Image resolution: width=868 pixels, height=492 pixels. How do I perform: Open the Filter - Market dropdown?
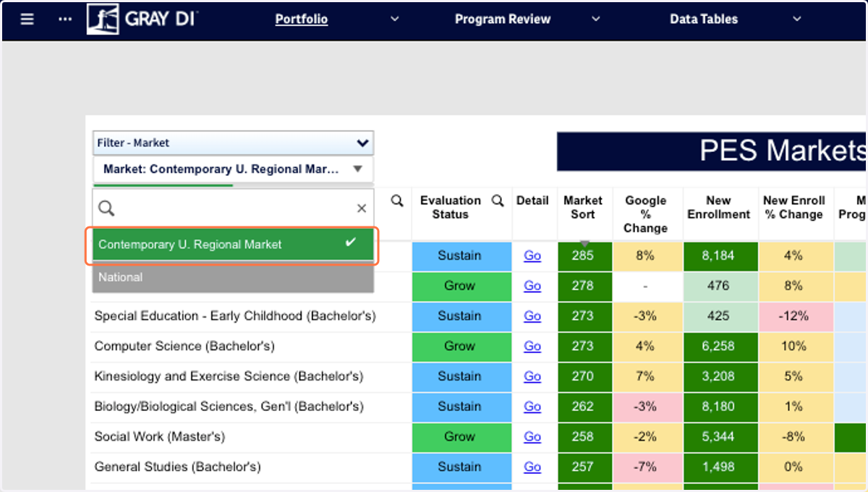point(233,143)
